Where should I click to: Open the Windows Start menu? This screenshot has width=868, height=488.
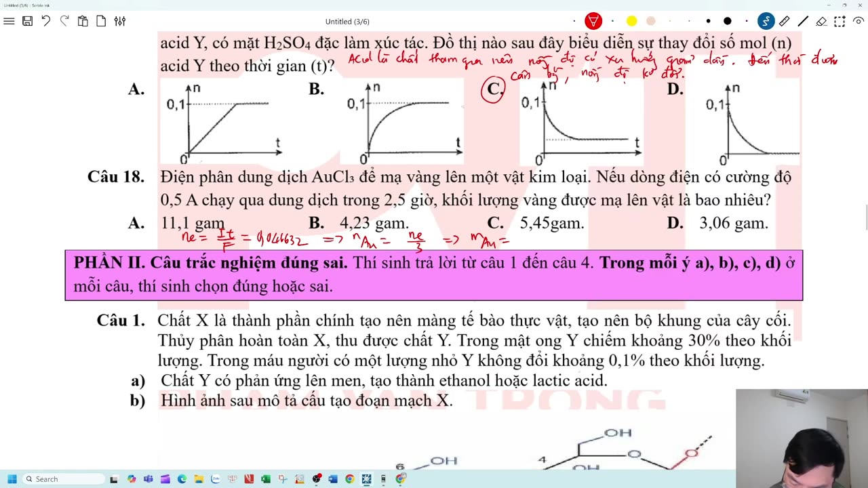(x=12, y=479)
